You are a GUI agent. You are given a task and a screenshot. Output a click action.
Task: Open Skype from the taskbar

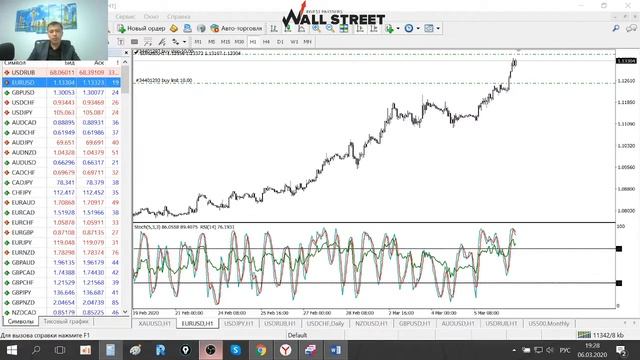point(236,350)
